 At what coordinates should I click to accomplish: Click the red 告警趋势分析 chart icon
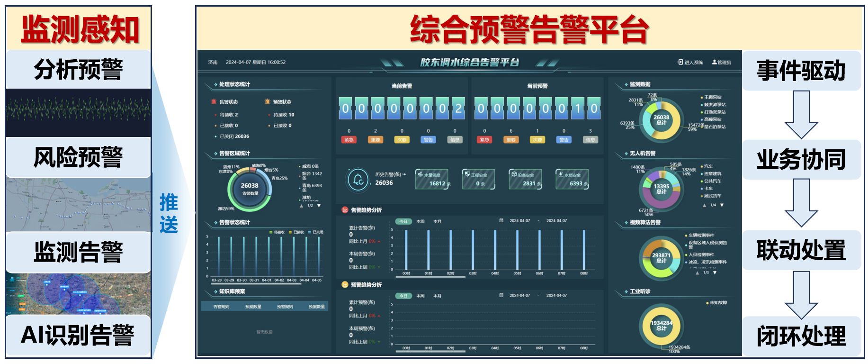click(x=345, y=210)
